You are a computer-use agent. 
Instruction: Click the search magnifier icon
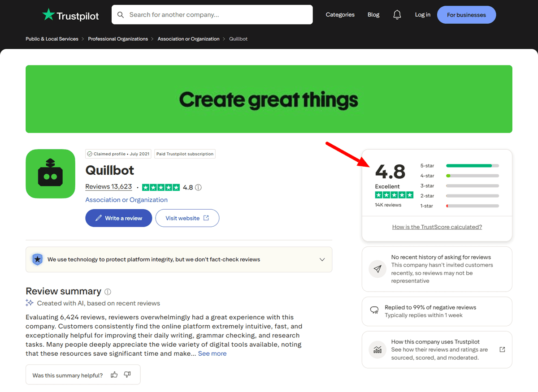coord(120,15)
